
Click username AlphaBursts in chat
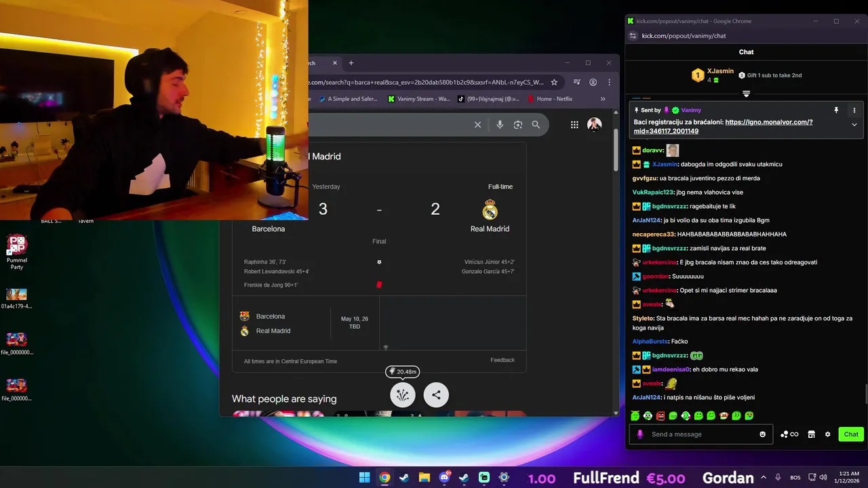(x=650, y=342)
